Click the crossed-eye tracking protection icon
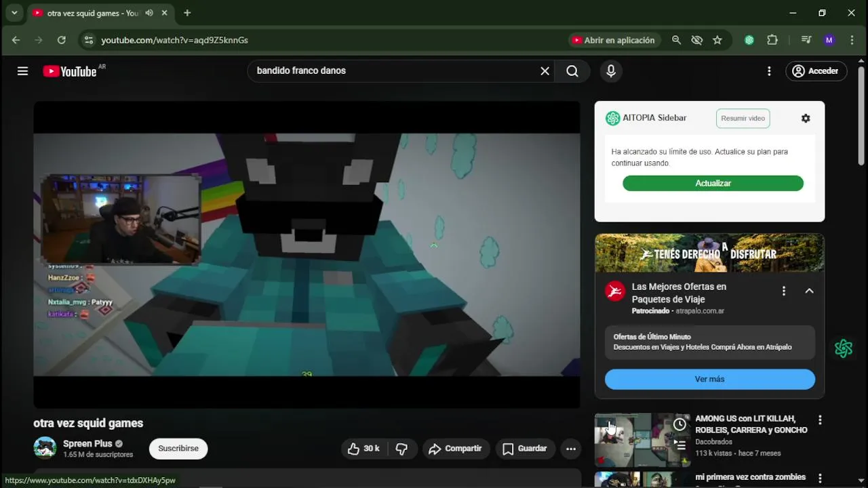 [x=696, y=41]
